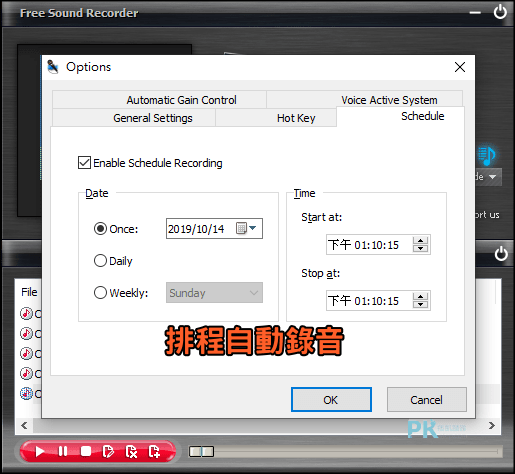Viewport: 515px width, 474px height.
Task: Click the playback position slider handle
Action: (201, 452)
